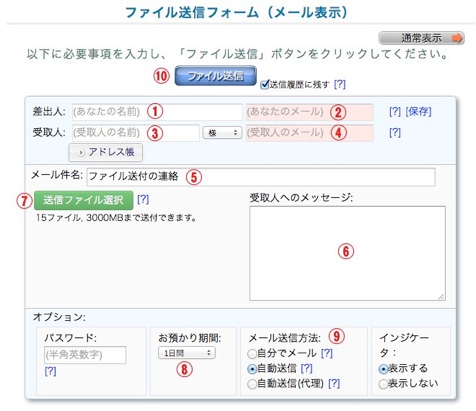Open the 様 honorific dropdown

coord(222,133)
